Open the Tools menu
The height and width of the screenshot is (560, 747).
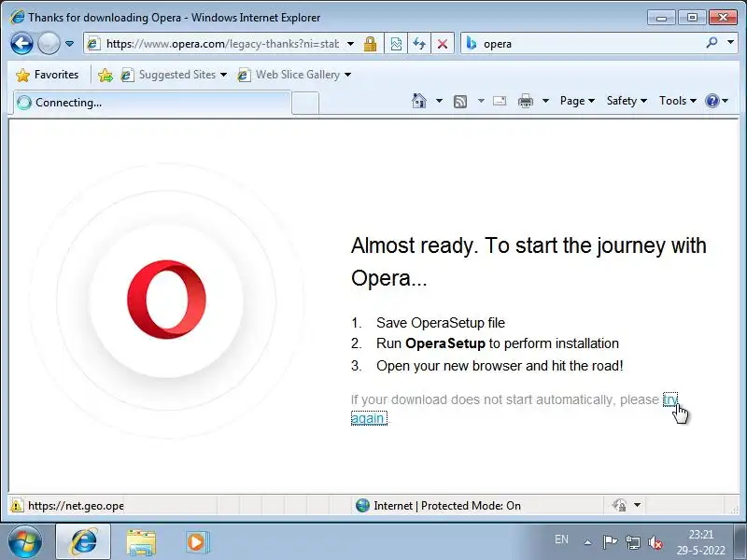pos(678,101)
